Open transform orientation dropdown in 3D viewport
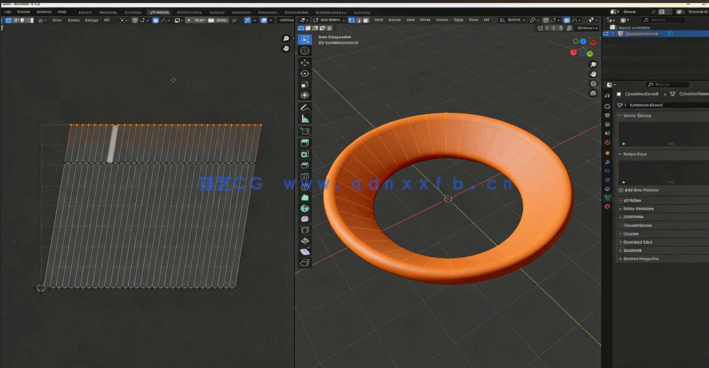This screenshot has height=368, width=709. (x=511, y=20)
